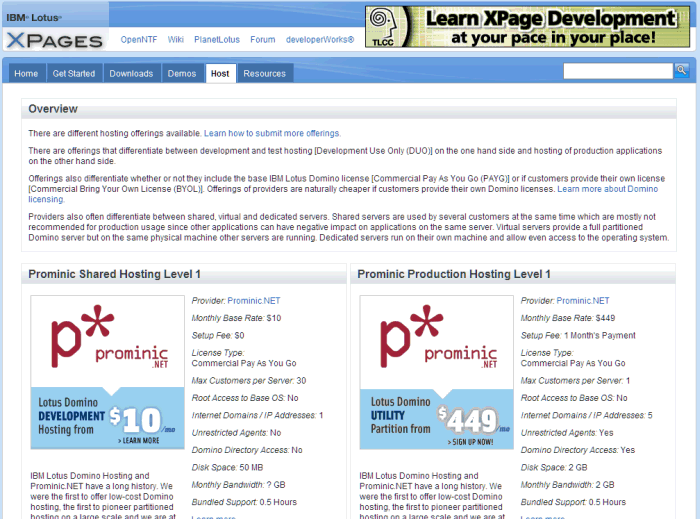Click Internet Domains / IP Addresses: 5 text
Image resolution: width=700 pixels, height=519 pixels.
click(x=587, y=415)
